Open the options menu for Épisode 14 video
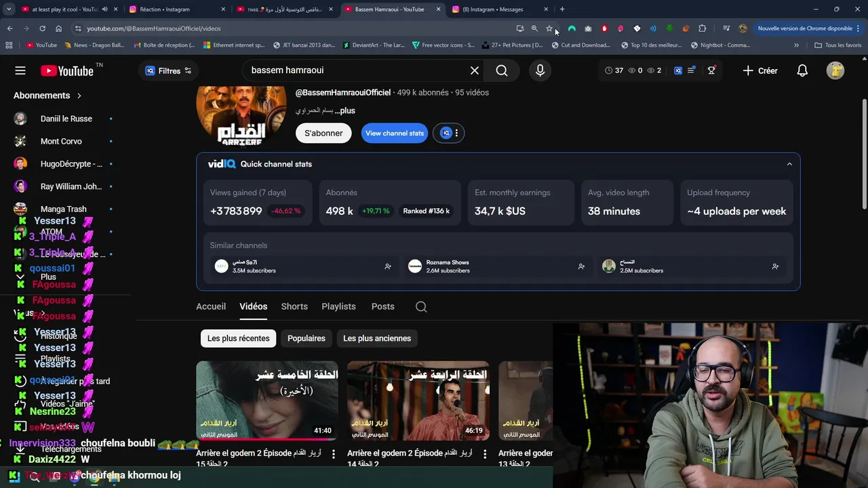This screenshot has width=868, height=488. tap(484, 454)
